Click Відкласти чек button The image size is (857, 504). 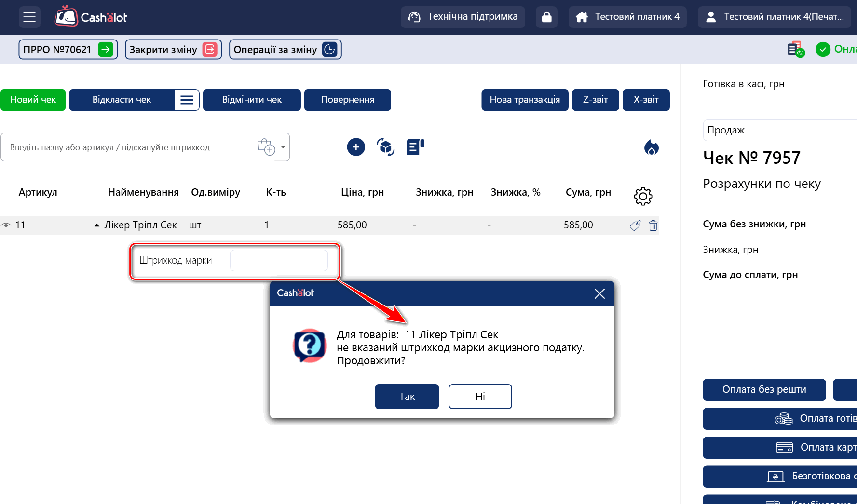point(122,100)
